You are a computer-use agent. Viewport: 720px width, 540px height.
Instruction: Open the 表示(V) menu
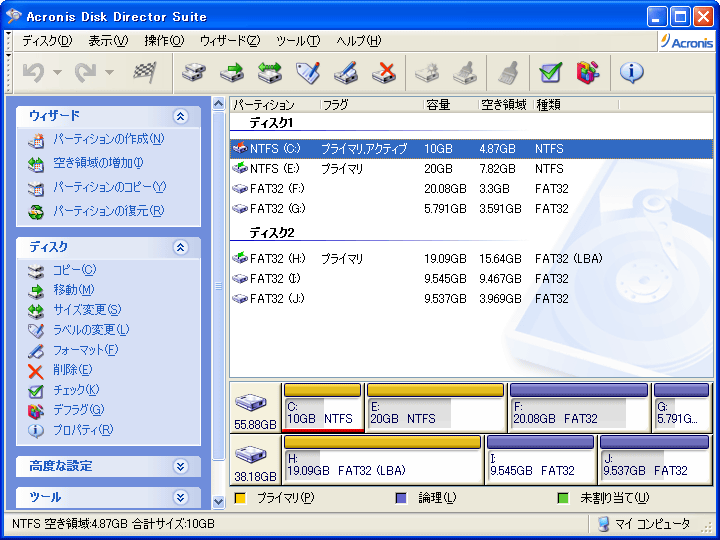click(x=108, y=41)
